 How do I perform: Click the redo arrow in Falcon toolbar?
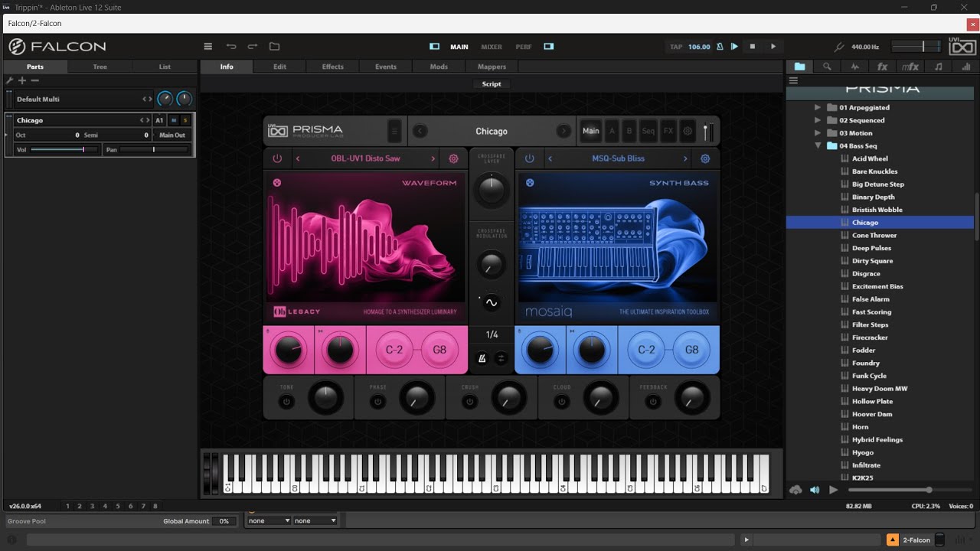coord(253,47)
